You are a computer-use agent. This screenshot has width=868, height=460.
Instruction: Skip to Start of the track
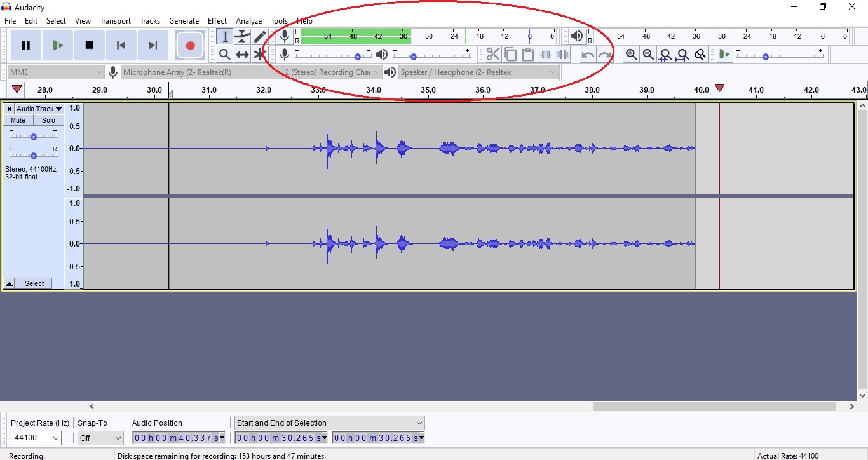[x=121, y=45]
